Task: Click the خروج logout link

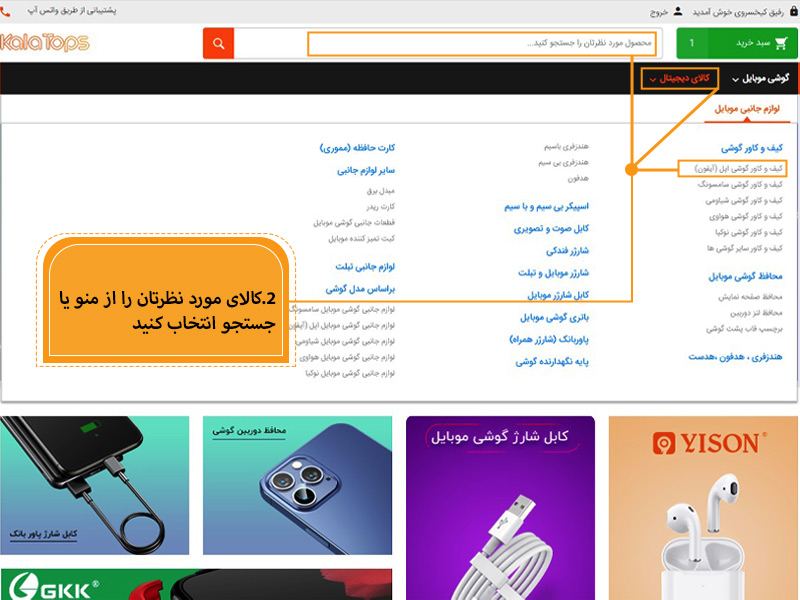Action: [x=658, y=12]
